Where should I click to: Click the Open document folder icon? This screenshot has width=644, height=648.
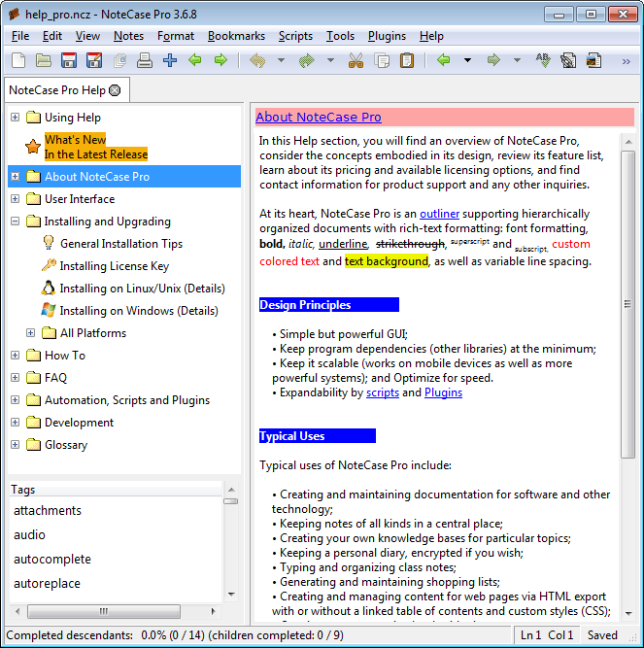click(44, 60)
